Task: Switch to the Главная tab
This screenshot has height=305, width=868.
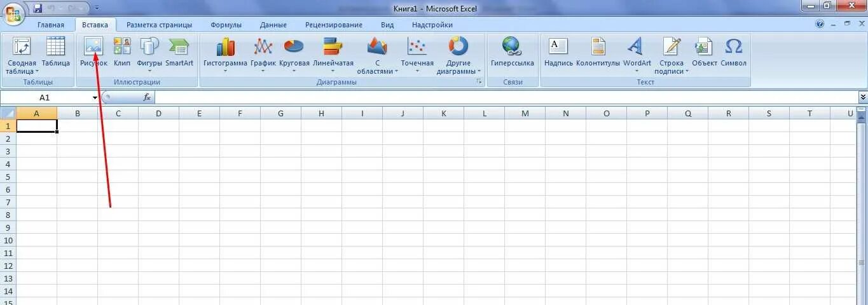Action: pos(51,25)
